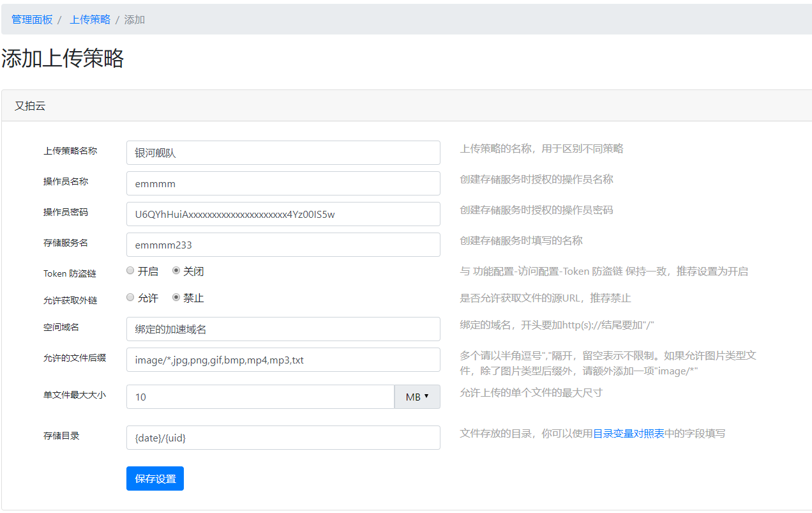Click the 操作员密码 input field
This screenshot has height=513, width=812.
click(283, 214)
